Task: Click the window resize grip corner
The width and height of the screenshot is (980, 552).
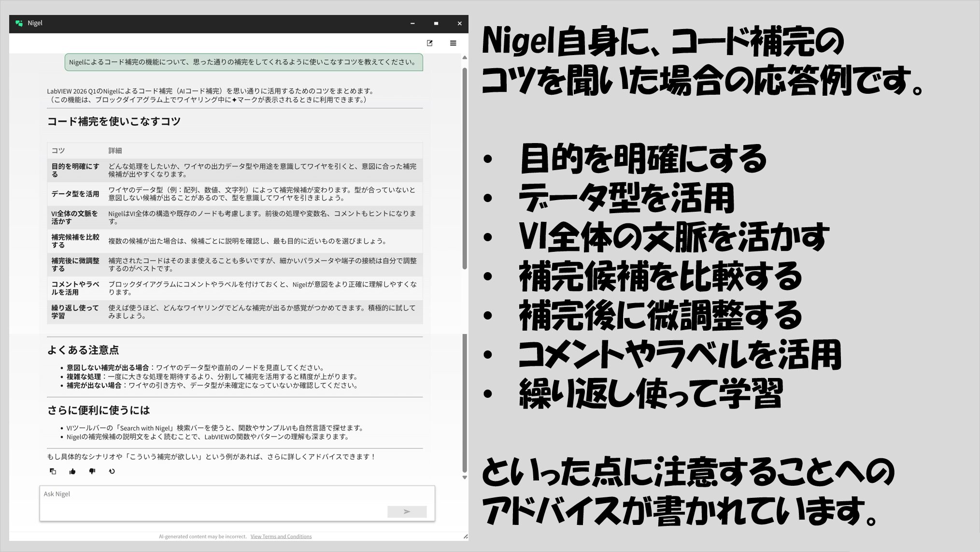Action: click(465, 536)
